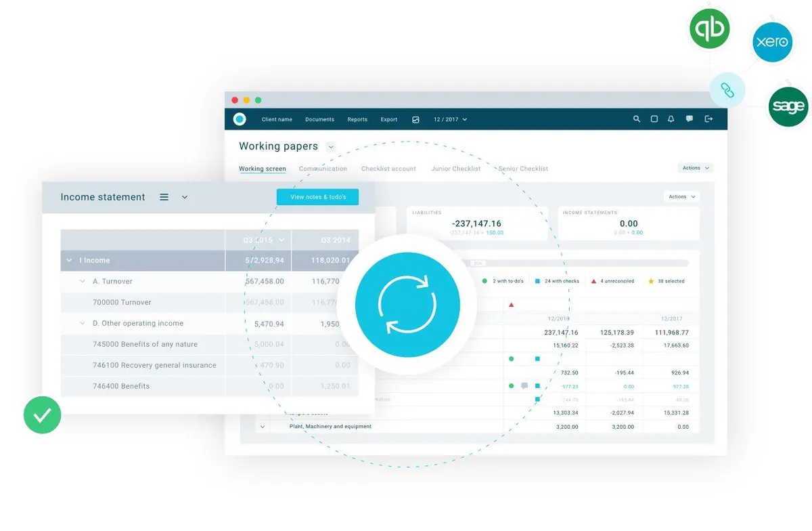The image size is (812, 531).
Task: Click the Sage integration logo
Action: point(788,107)
